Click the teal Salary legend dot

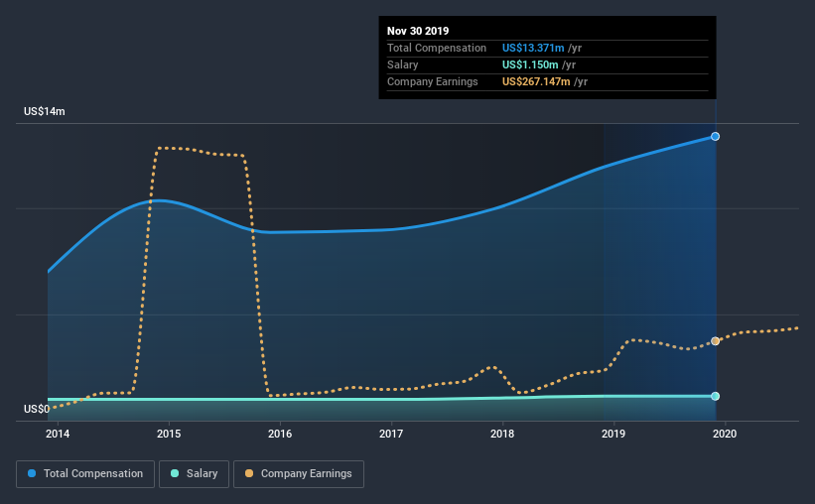click(175, 473)
